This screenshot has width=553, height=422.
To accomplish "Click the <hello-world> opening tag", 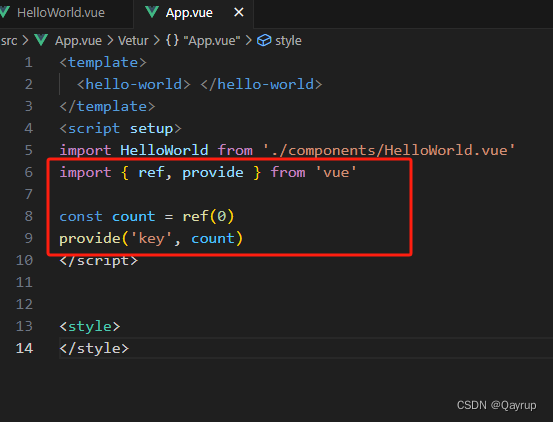I will click(x=134, y=85).
